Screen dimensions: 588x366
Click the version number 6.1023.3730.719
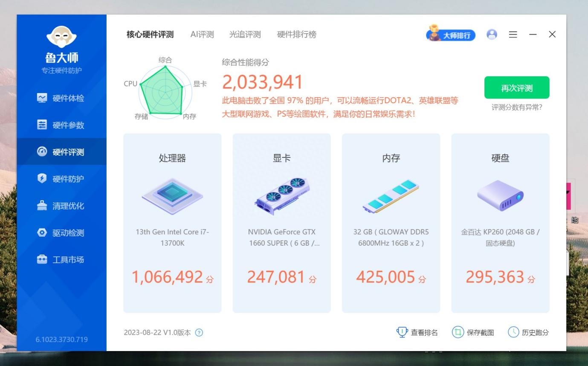pyautogui.click(x=61, y=340)
